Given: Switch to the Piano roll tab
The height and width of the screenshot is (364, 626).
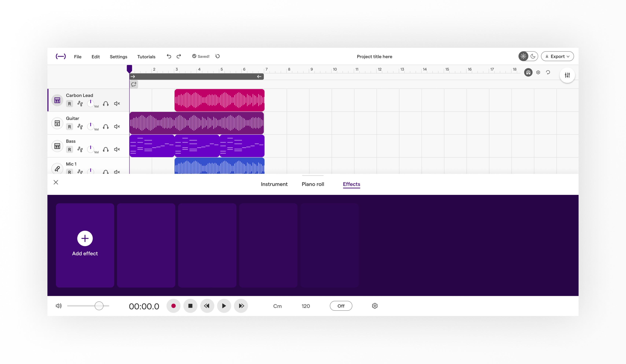Looking at the screenshot, I should [x=313, y=184].
